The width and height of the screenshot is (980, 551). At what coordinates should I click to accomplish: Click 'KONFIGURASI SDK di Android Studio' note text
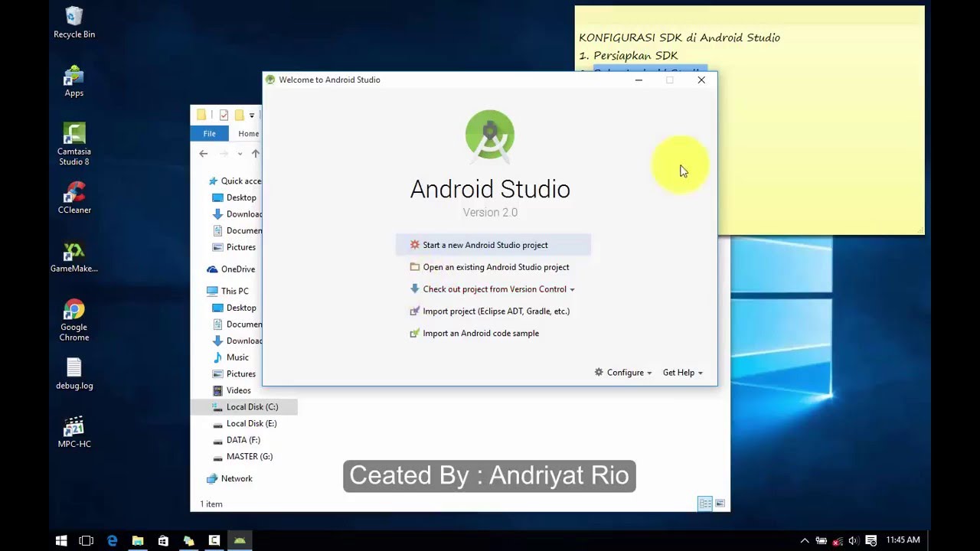click(679, 37)
